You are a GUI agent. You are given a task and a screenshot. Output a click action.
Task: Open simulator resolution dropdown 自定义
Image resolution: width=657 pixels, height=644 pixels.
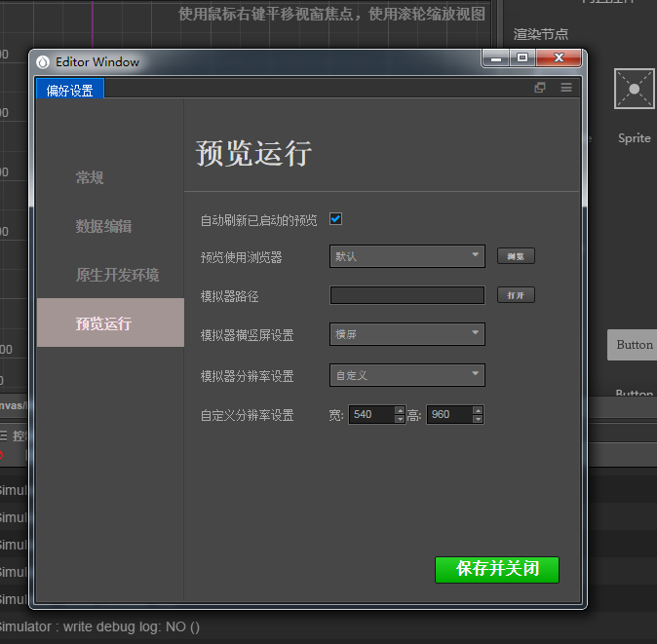pos(407,375)
